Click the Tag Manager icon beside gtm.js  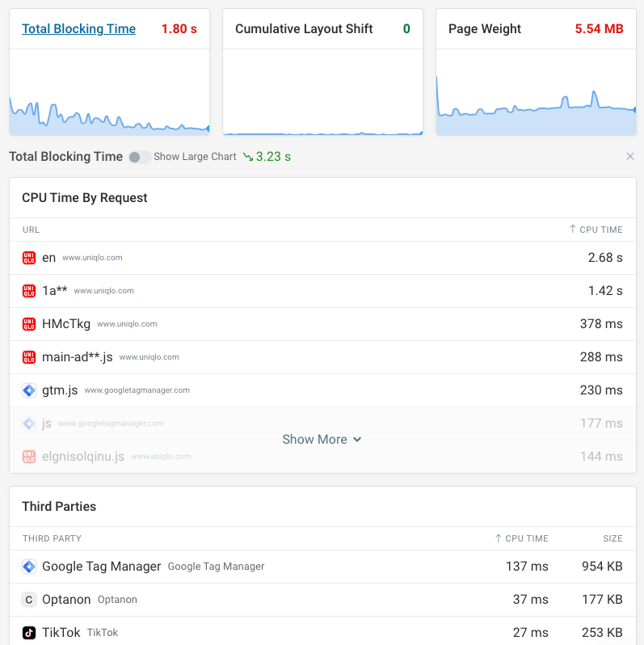point(29,390)
